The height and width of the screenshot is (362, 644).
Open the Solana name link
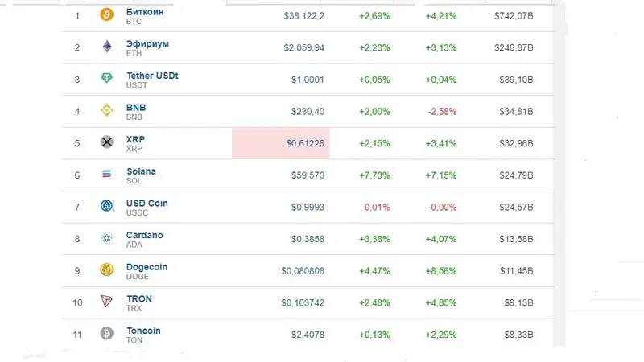[x=142, y=171]
